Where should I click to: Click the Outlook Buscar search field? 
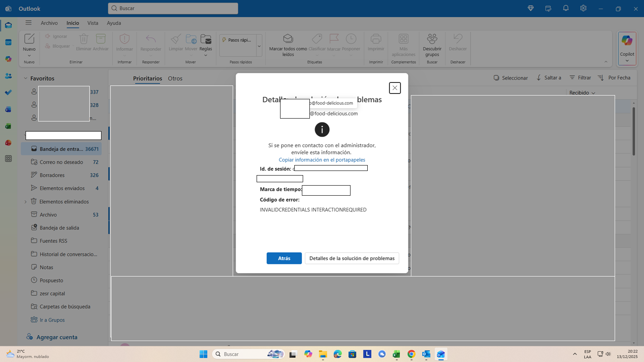173,8
